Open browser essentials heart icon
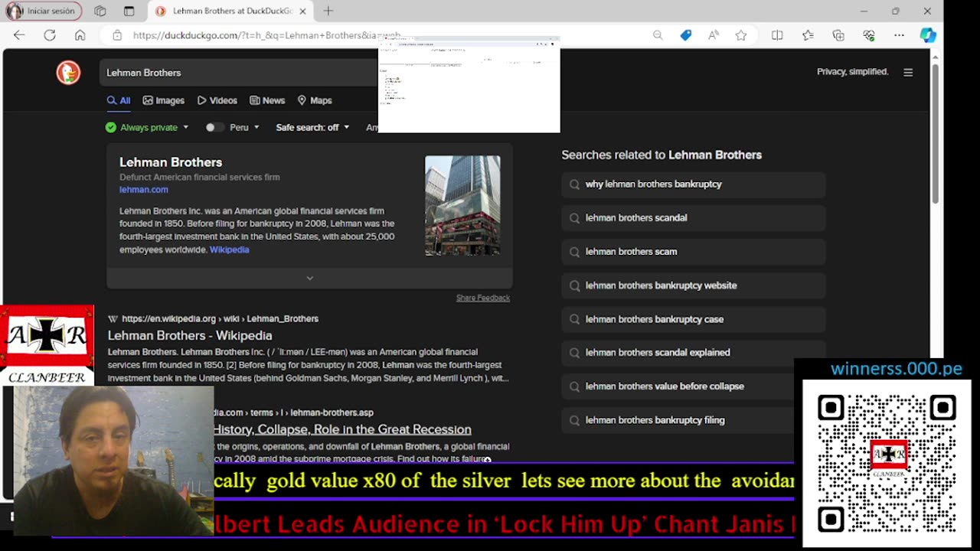The image size is (980, 551). tap(869, 35)
